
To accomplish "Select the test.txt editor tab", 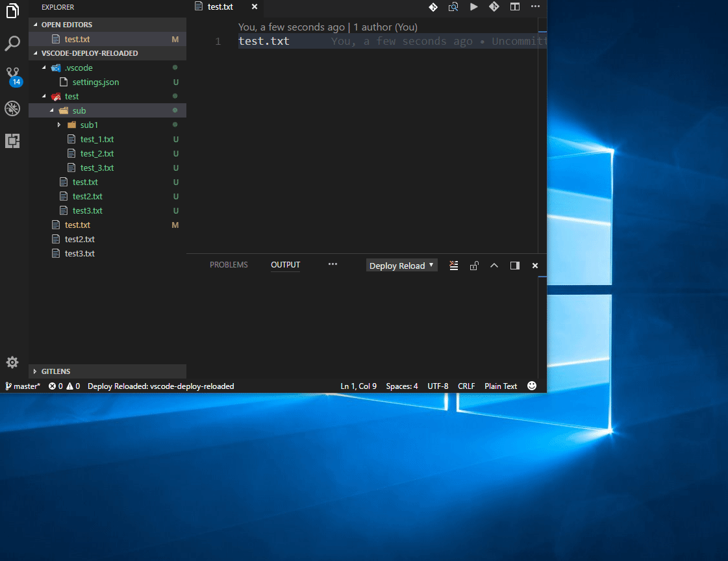I will click(220, 7).
